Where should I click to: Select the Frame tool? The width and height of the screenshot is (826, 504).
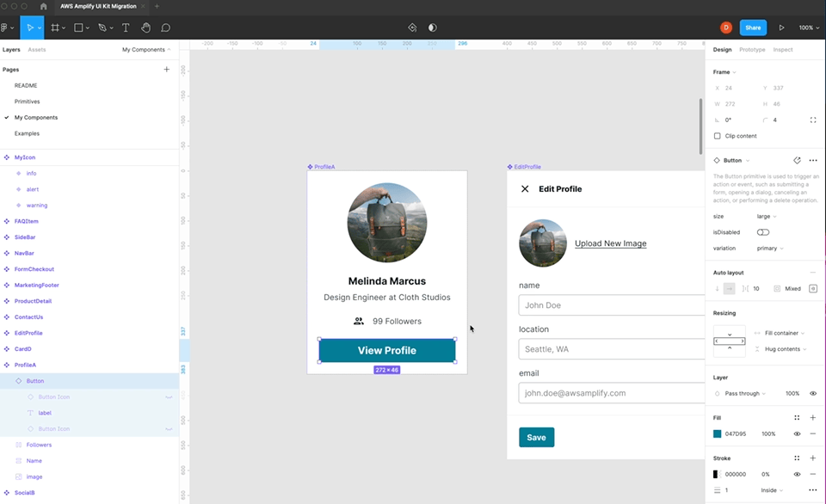click(x=57, y=27)
